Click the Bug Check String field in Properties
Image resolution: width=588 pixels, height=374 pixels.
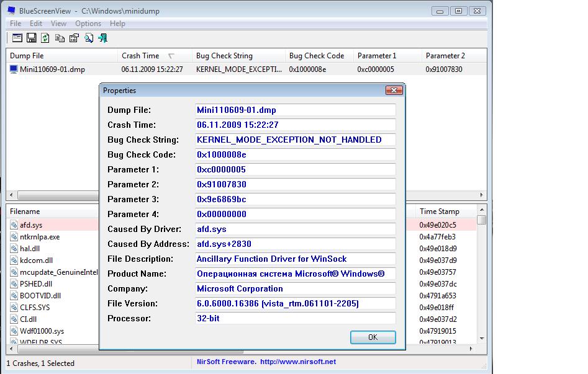point(295,140)
